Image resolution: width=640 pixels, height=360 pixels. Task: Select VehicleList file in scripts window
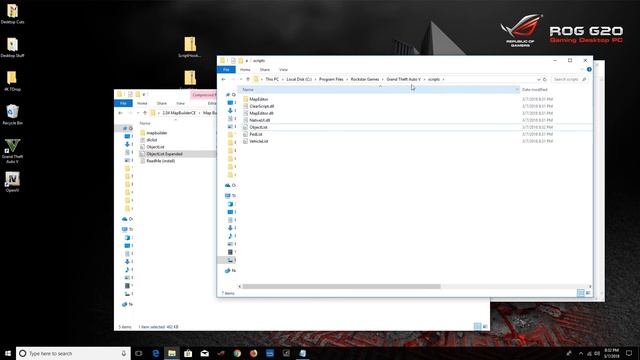tap(259, 141)
